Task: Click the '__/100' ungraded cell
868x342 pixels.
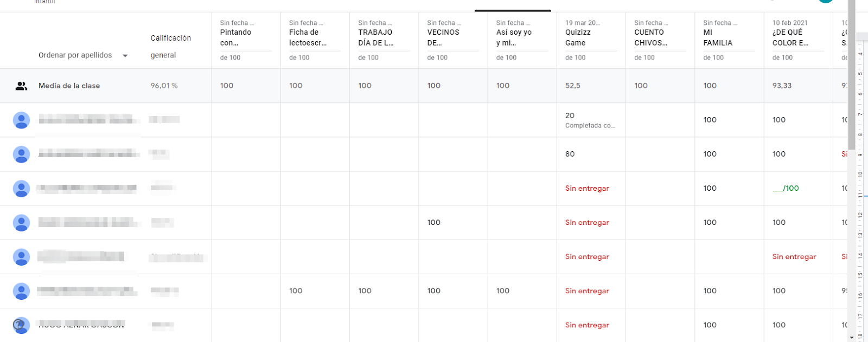Action: tap(786, 188)
